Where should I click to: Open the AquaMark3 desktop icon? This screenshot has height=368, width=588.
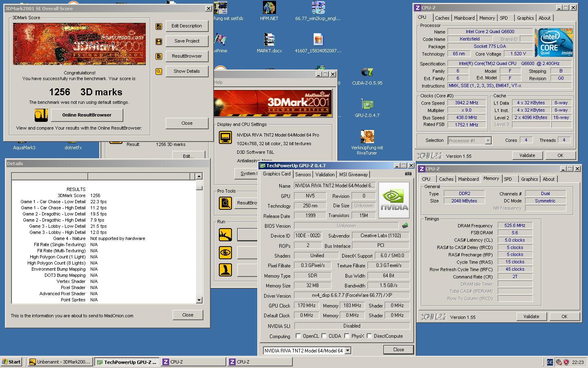[x=24, y=148]
